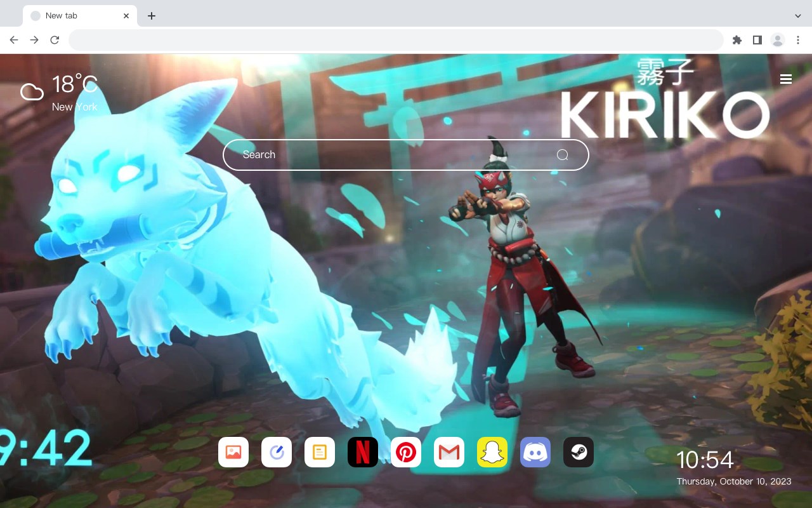The image size is (812, 508).
Task: Click the cloud weather icon
Action: (x=32, y=92)
